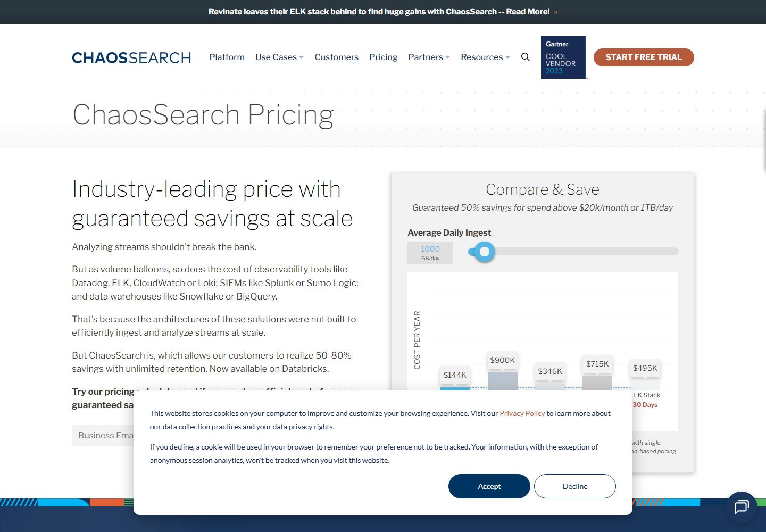This screenshot has height=532, width=766.
Task: Click the $495K chart bar label
Action: 645,368
